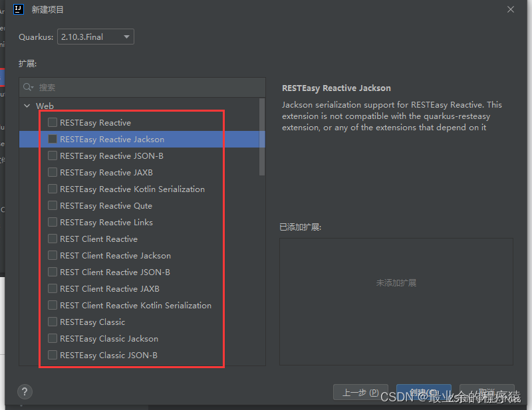The width and height of the screenshot is (532, 410).
Task: Check the REST Client Reactive JSON-B box
Action: [53, 272]
